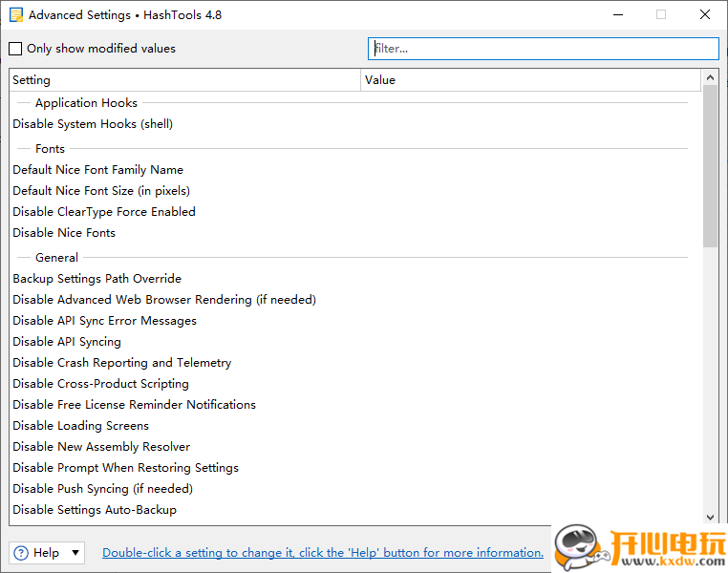Click the Help question mark icon
The width and height of the screenshot is (728, 573).
point(21,553)
